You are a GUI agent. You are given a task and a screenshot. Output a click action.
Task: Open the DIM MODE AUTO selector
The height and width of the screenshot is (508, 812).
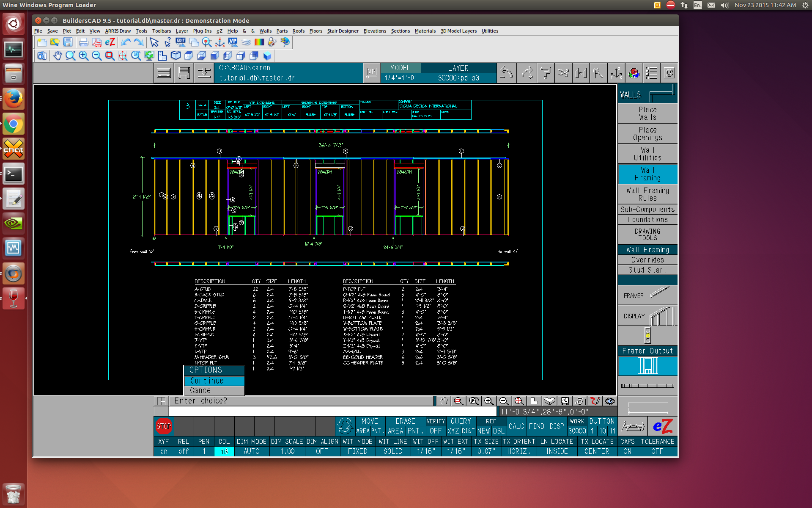252,451
